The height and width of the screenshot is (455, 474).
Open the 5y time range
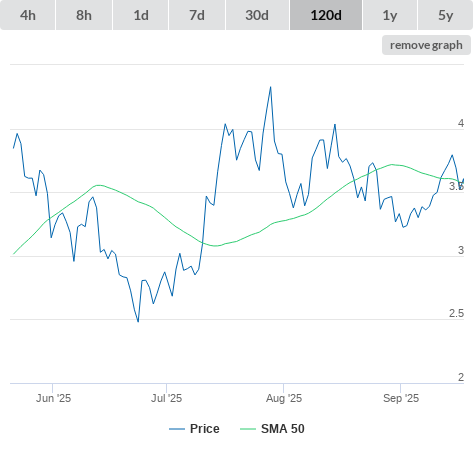445,15
